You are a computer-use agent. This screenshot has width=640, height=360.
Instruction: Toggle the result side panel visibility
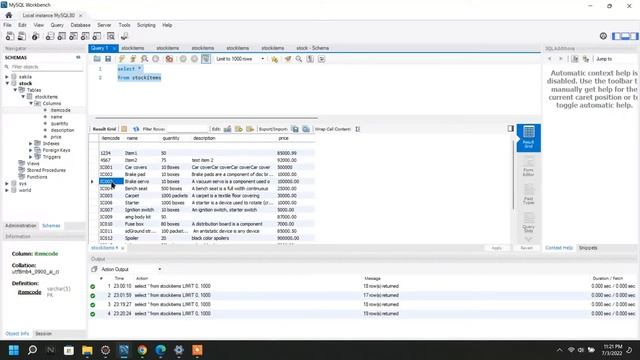click(511, 129)
